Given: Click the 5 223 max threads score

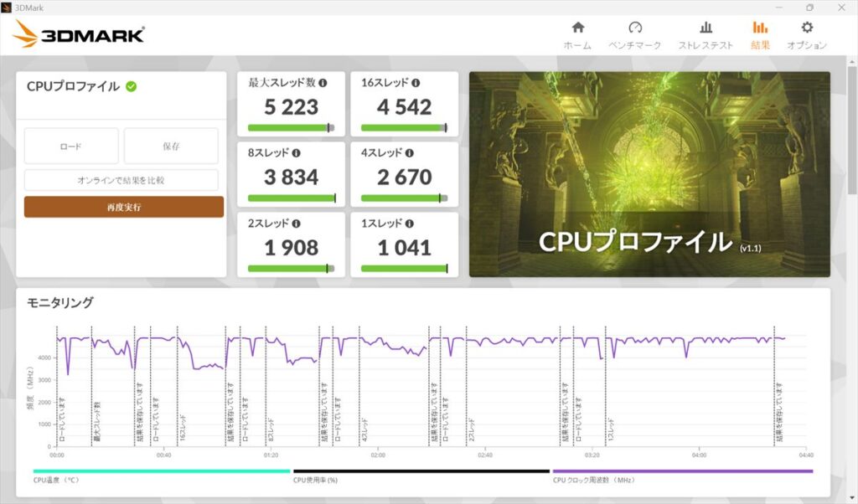Looking at the screenshot, I should click(x=291, y=107).
